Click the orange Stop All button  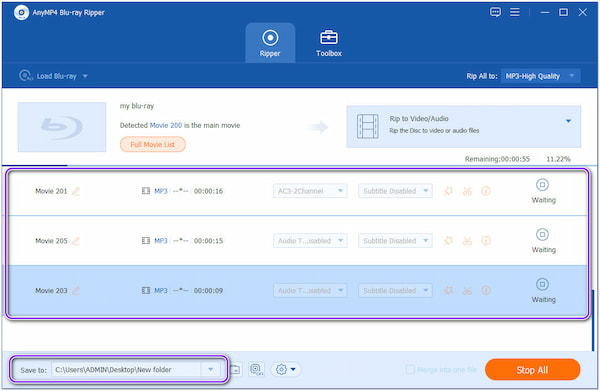click(x=532, y=370)
